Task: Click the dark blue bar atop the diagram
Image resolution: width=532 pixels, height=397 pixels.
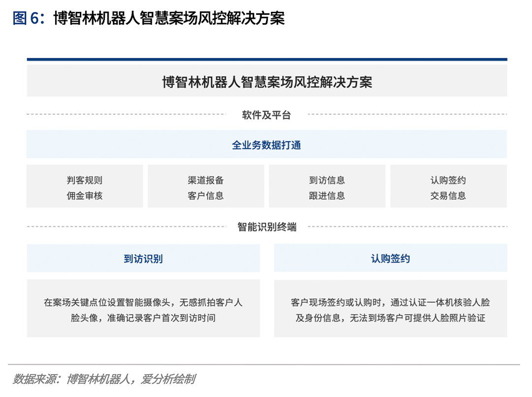Action: pos(266,60)
